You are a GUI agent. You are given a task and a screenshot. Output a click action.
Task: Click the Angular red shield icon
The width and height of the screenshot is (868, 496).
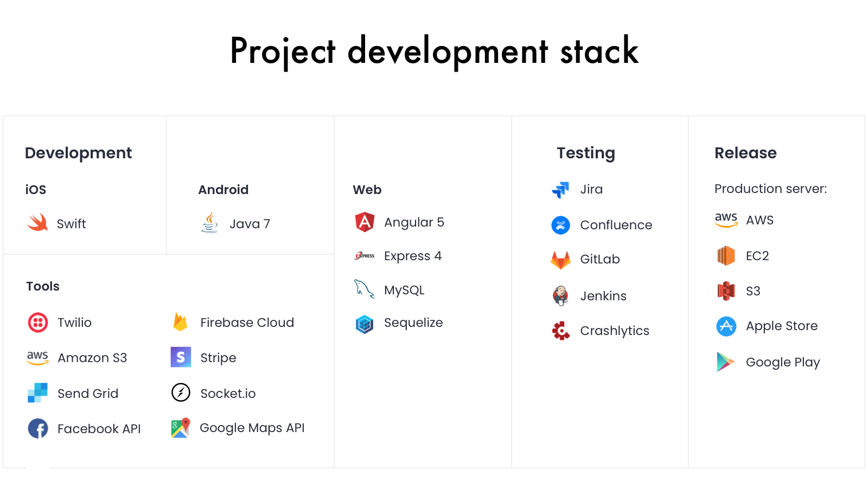[x=365, y=222]
